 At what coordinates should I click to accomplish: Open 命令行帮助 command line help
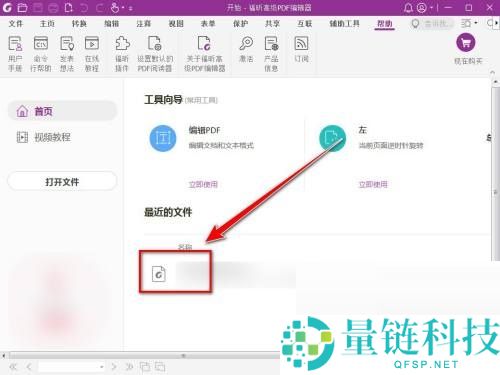pyautogui.click(x=41, y=54)
